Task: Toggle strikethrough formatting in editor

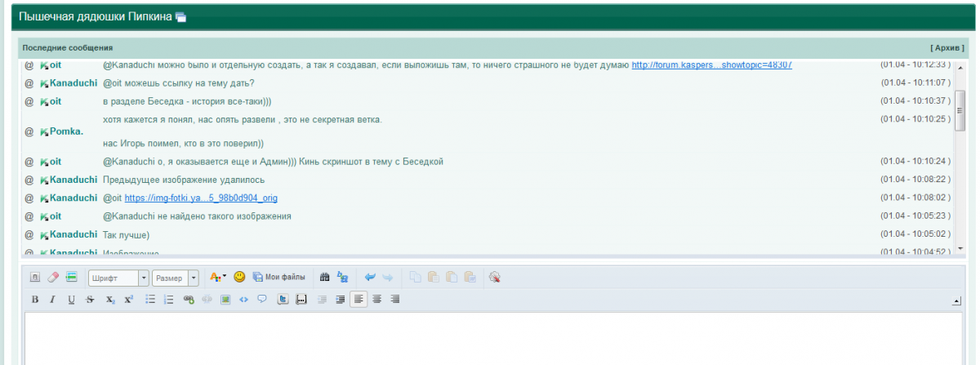Action: (x=90, y=300)
